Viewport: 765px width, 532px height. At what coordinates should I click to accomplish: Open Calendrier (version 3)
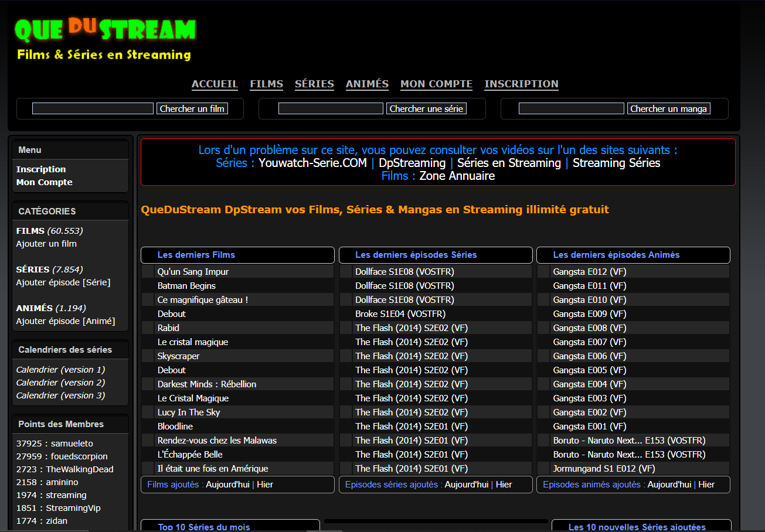(60, 395)
